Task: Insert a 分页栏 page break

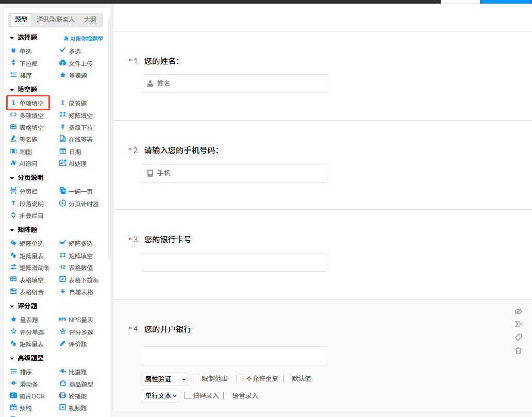Action: (x=24, y=192)
